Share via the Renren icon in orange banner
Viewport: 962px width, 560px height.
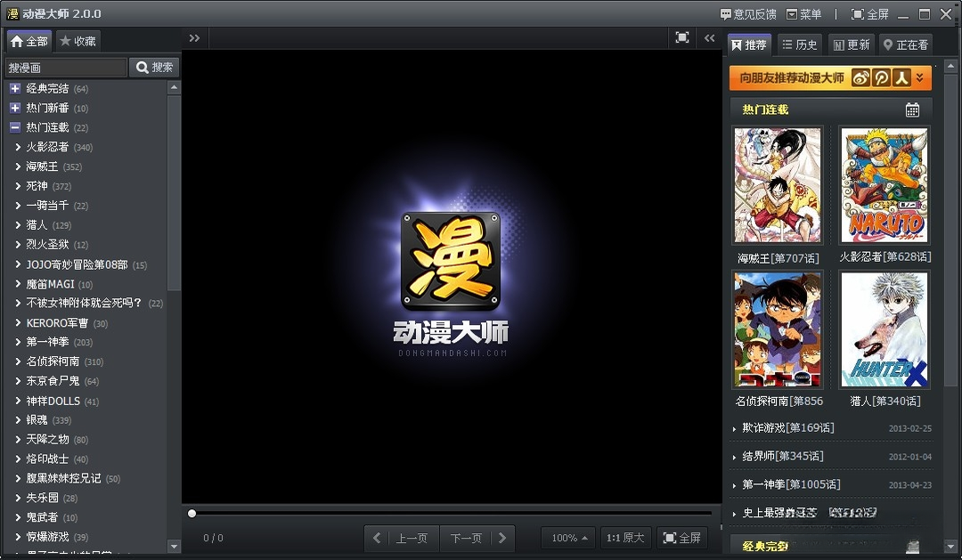[x=901, y=77]
